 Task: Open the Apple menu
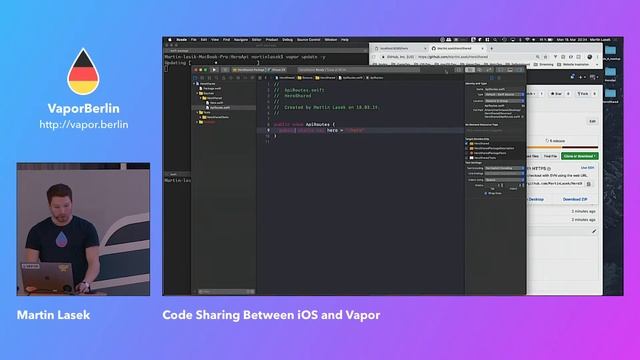(170, 40)
